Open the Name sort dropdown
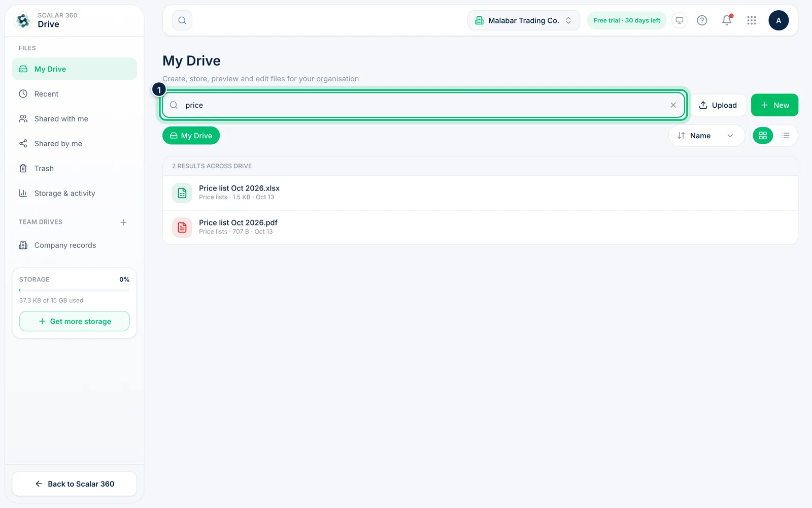Viewport: 812px width, 508px height. click(706, 136)
